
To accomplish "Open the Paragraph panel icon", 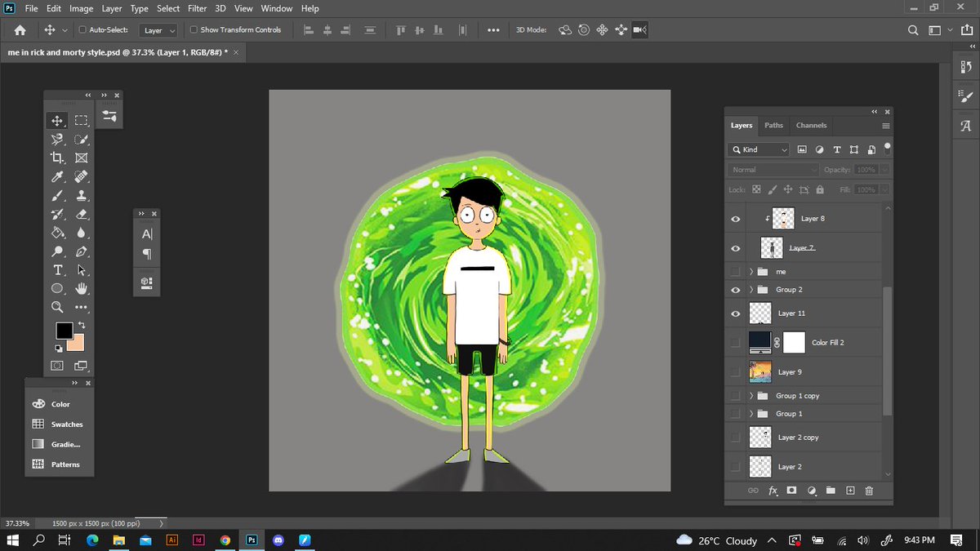I will [147, 254].
